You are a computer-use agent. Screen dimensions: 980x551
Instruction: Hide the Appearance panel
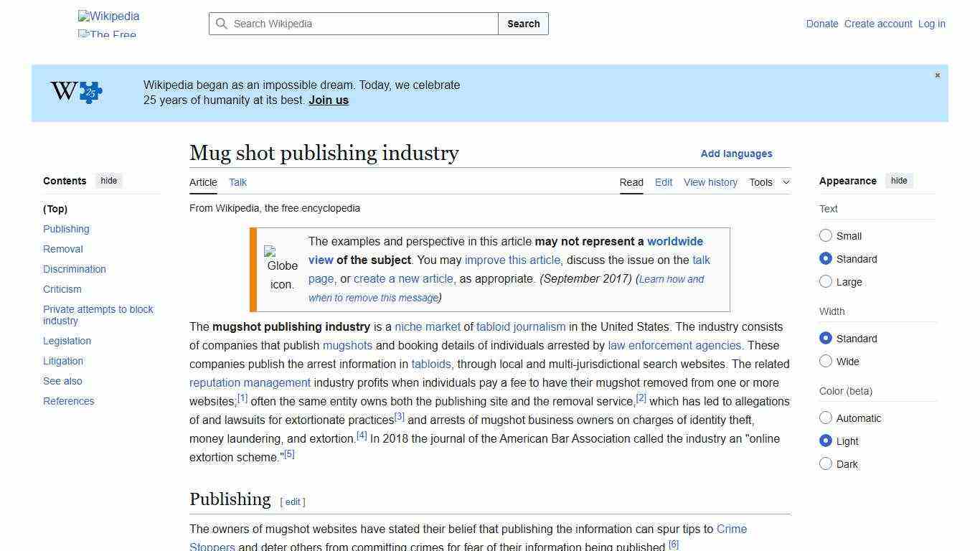899,181
